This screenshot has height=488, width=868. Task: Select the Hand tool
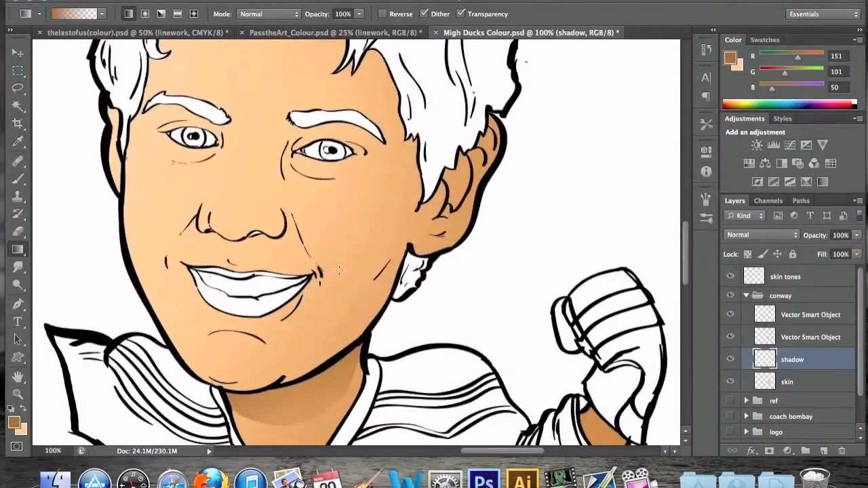pyautogui.click(x=18, y=375)
